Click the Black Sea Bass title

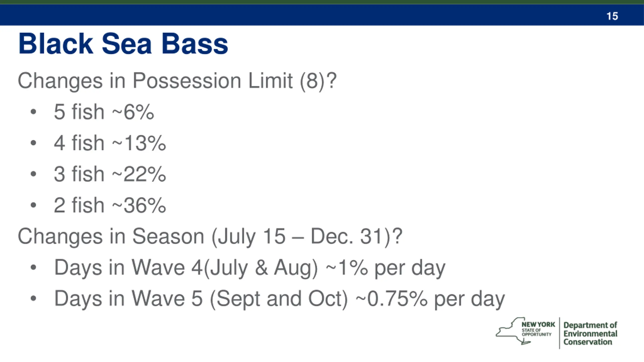click(x=123, y=43)
